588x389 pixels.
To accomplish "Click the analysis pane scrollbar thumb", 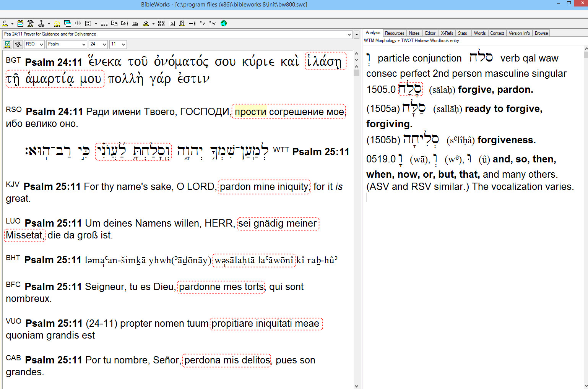I will pos(586,55).
